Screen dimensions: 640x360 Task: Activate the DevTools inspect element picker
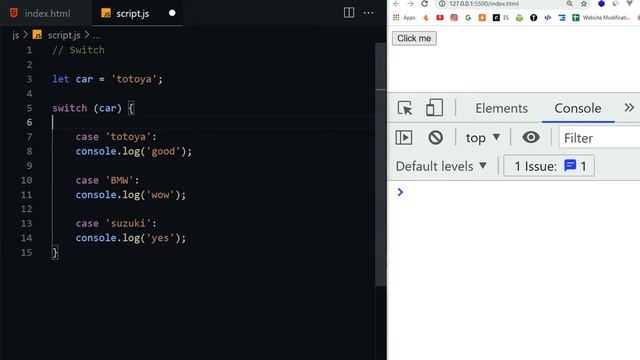(404, 108)
